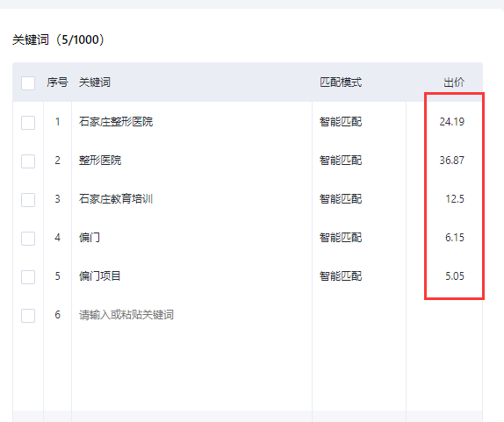Change match mode of 整形医院 row
The width and height of the screenshot is (504, 422).
(x=341, y=161)
